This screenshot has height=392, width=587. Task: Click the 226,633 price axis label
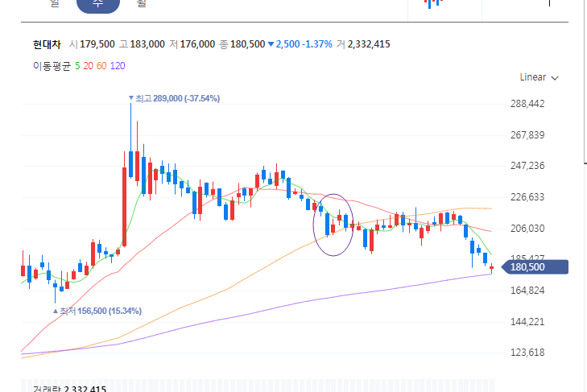pyautogui.click(x=527, y=197)
